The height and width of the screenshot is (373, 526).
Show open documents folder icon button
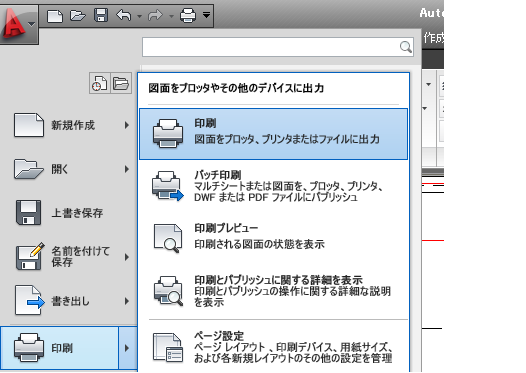pyautogui.click(x=121, y=83)
